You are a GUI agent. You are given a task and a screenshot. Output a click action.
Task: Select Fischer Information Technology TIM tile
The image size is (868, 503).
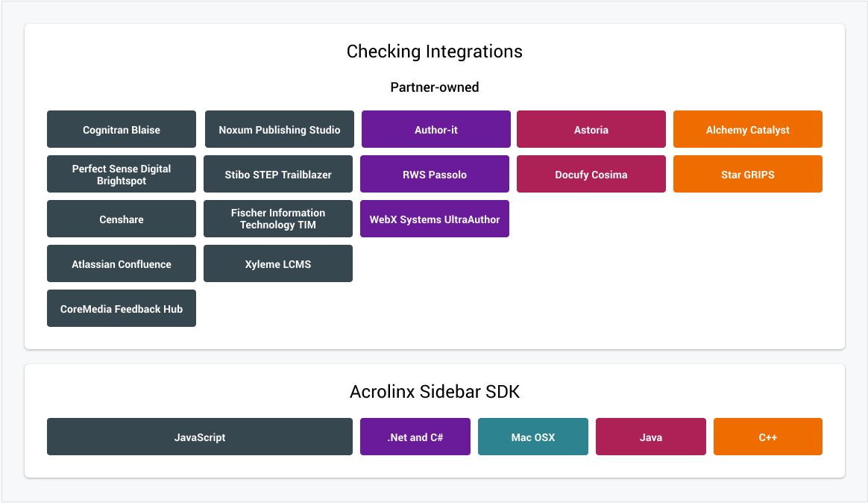(278, 219)
